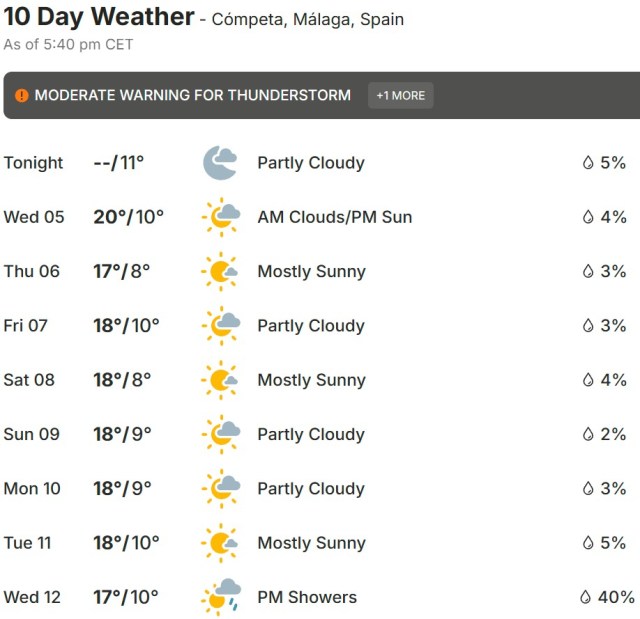Open the Moderate Warning for Thunderstorm banner
The height and width of the screenshot is (619, 640).
[193, 96]
